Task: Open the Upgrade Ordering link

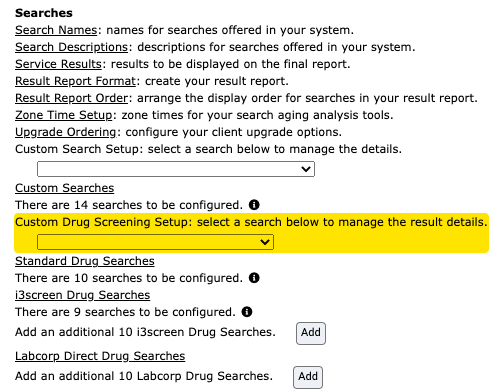Action: [66, 132]
